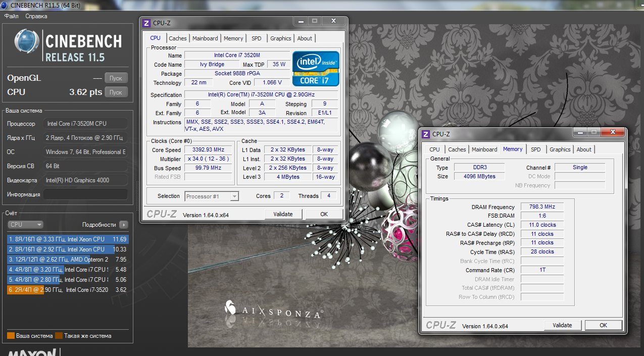Click the Channel # value Single

(x=580, y=168)
